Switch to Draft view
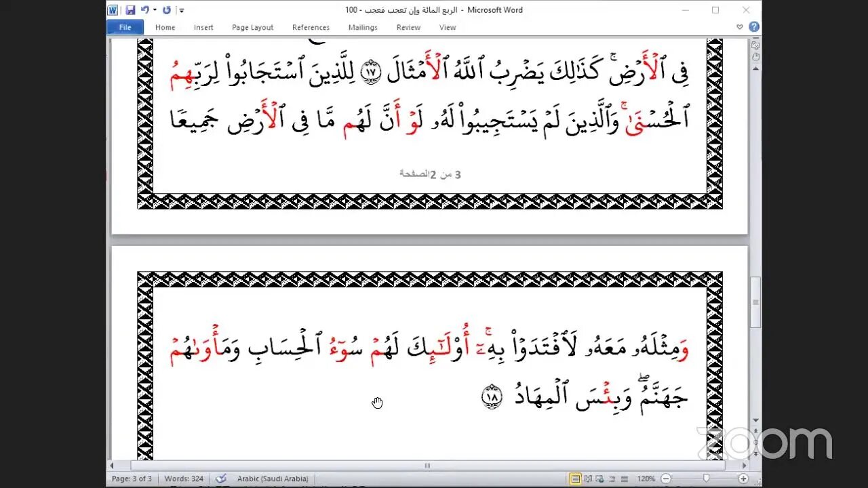This screenshot has height=488, width=868. click(625, 479)
